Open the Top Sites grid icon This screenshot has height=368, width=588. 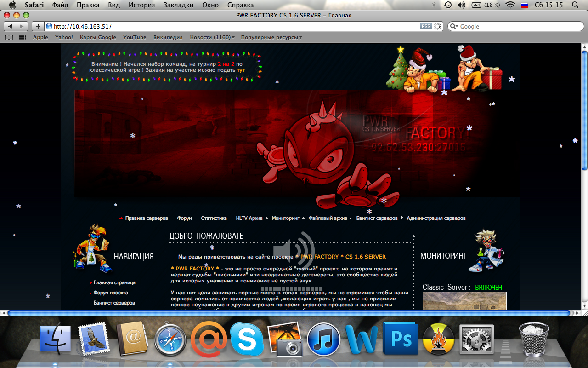[23, 37]
